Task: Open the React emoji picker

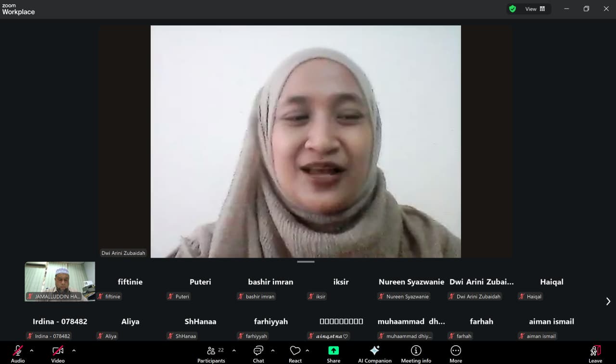Action: 295,353
